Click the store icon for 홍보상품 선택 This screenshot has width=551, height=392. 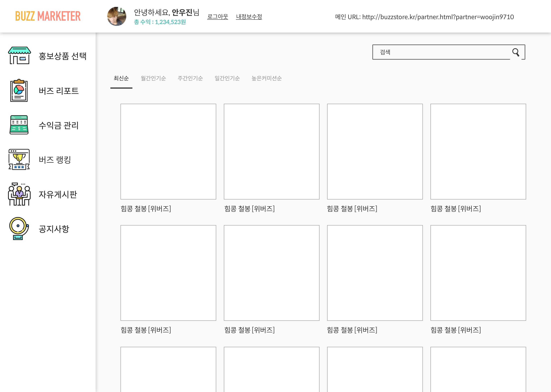(x=19, y=56)
